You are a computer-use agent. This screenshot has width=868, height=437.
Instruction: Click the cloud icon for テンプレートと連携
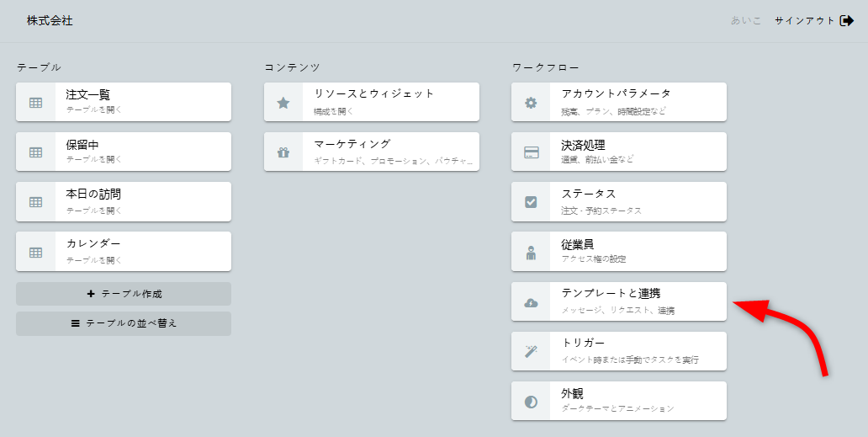tap(531, 302)
